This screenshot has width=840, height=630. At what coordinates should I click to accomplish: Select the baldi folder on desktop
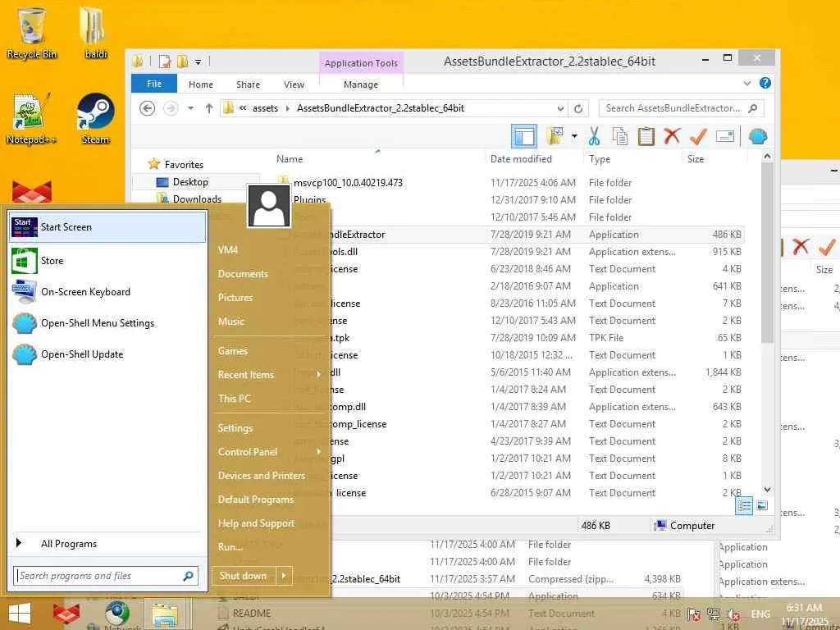95,33
